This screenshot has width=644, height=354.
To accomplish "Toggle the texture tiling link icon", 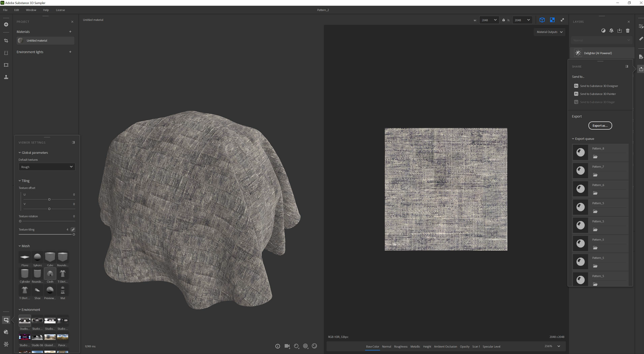I will pyautogui.click(x=73, y=229).
